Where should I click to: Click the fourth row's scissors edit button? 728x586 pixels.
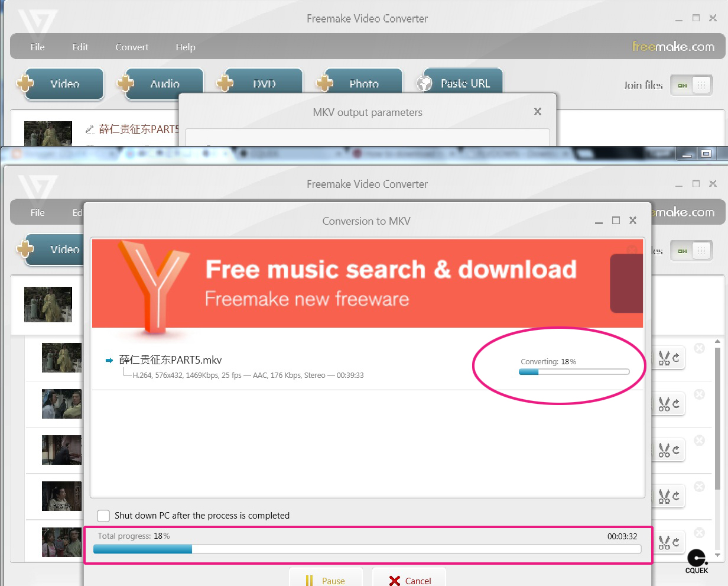coord(668,496)
